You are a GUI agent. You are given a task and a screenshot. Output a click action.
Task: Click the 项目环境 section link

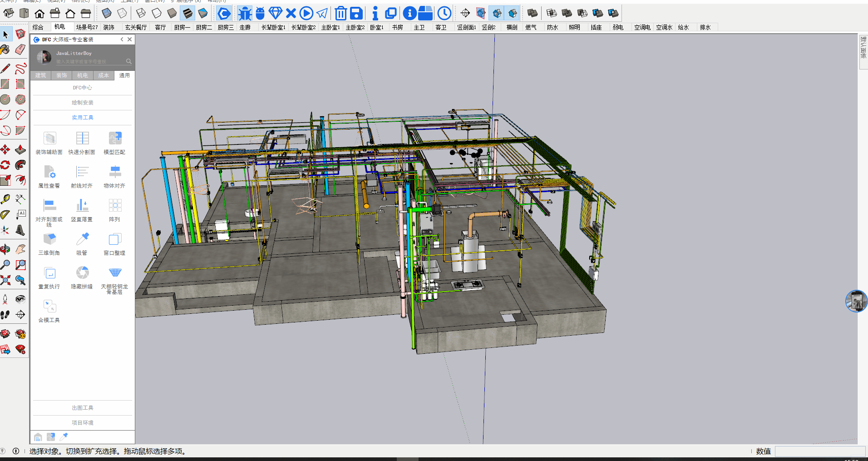coord(82,423)
